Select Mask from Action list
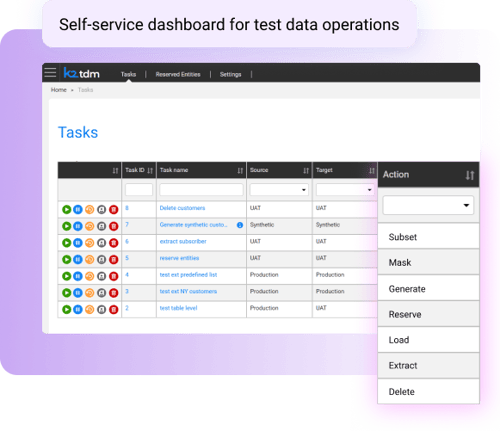Screen dimensions: 500x431 [428, 262]
